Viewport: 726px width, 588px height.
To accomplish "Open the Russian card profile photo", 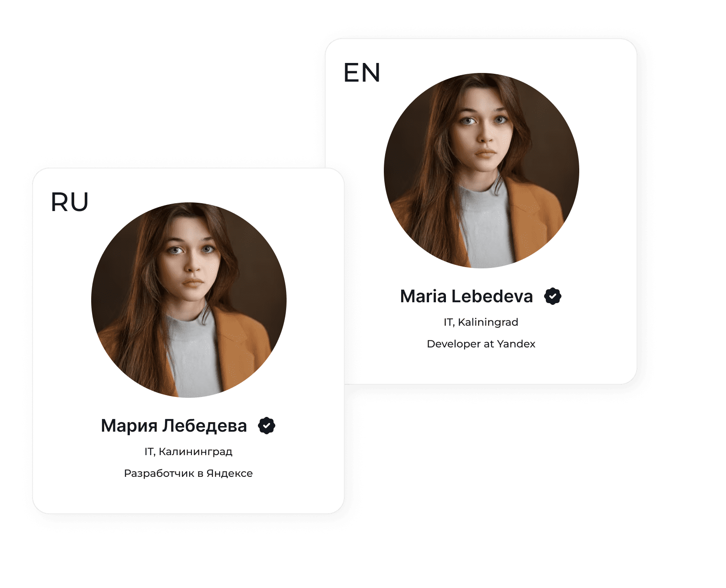I will [x=188, y=300].
